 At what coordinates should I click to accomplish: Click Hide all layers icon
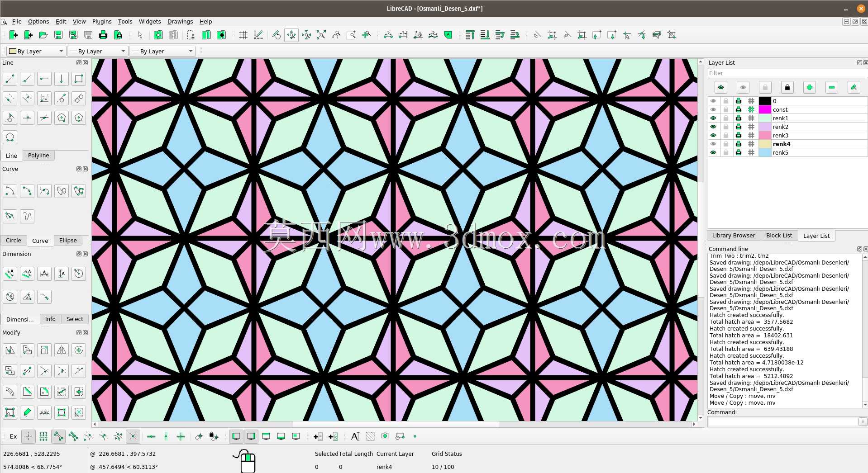click(x=743, y=87)
